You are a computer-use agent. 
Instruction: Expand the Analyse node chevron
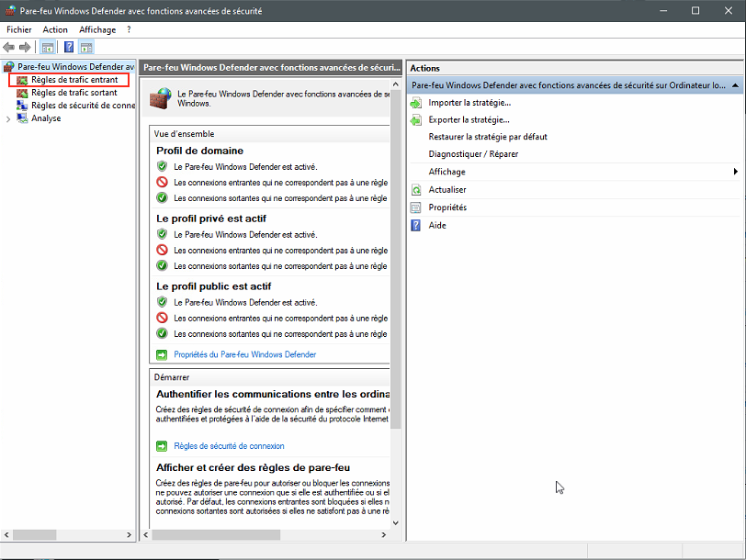tap(8, 118)
